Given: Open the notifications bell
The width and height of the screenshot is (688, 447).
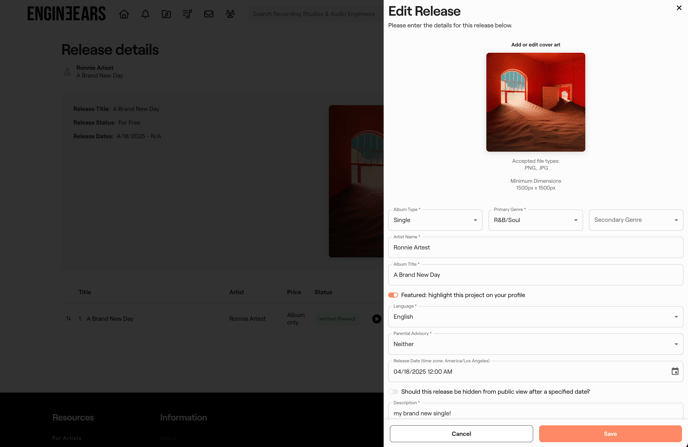Looking at the screenshot, I should click(x=145, y=14).
